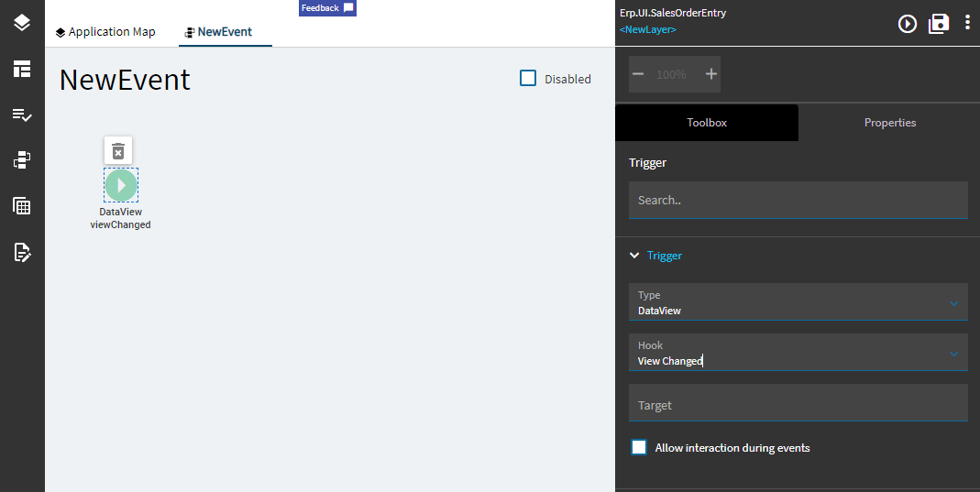Delete the trigger with trash icon
Screen dimensions: 980x492
point(118,150)
